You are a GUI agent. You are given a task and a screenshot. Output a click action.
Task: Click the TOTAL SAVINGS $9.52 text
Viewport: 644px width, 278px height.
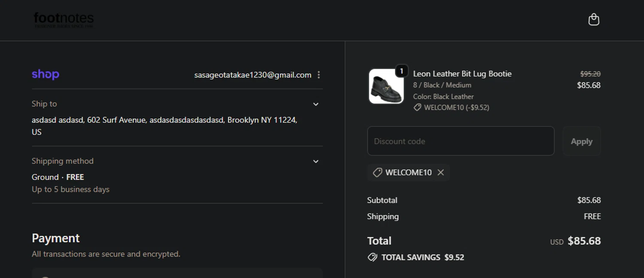click(x=423, y=257)
